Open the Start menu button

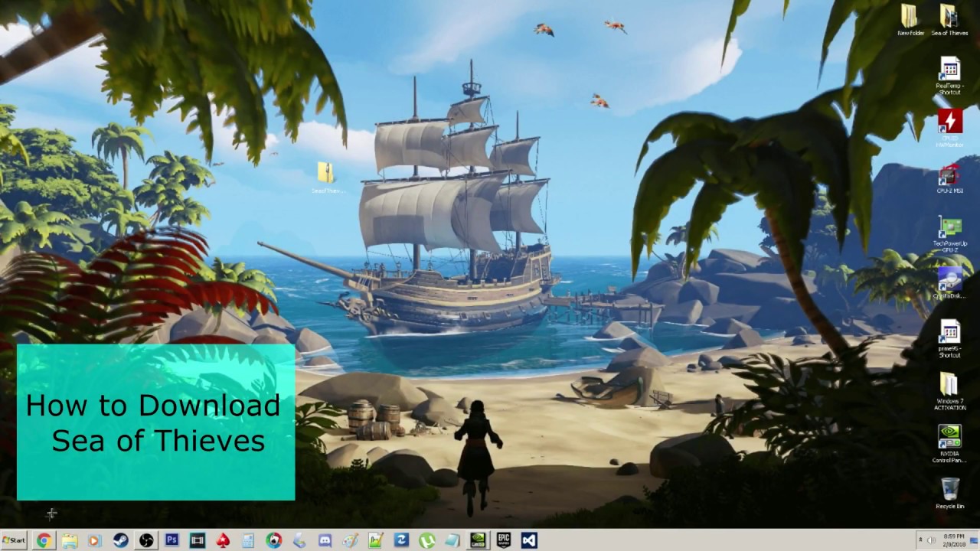point(14,540)
